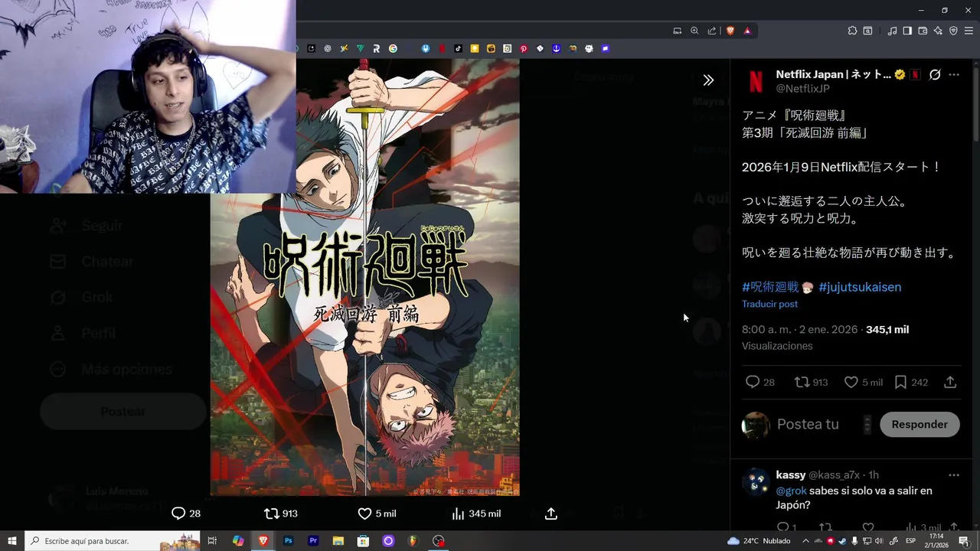
Task: Open FL Studio fruit icon on taskbar
Action: 413,541
